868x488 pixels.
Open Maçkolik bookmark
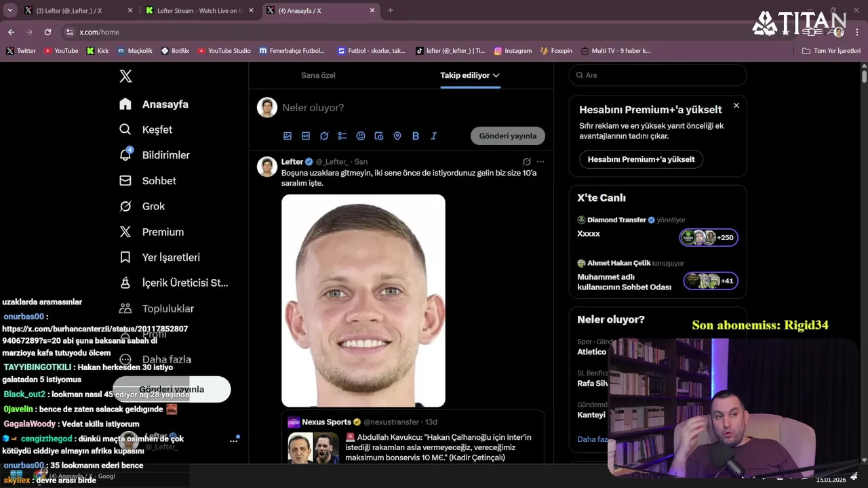pos(135,51)
